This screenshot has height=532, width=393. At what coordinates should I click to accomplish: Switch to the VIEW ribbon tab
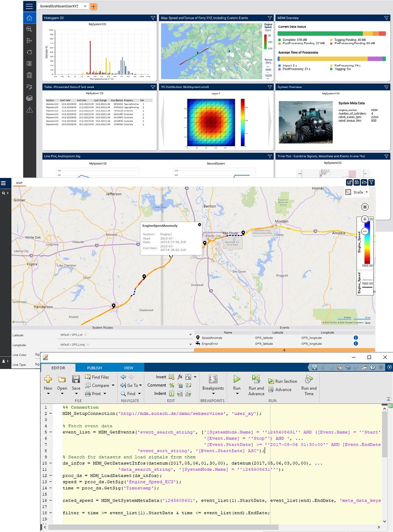pyautogui.click(x=129, y=368)
